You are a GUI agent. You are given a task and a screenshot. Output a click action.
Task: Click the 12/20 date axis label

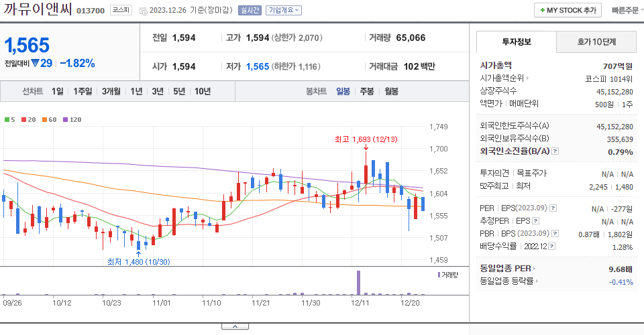(x=410, y=303)
